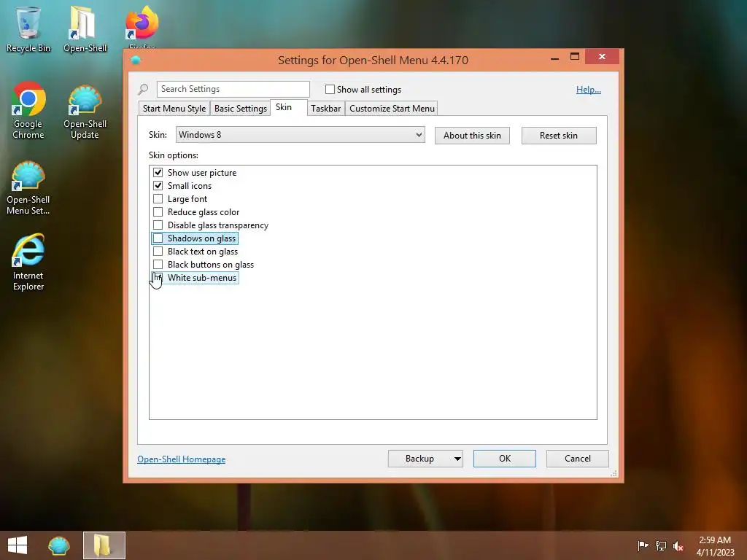747x560 pixels.
Task: Click the taskbar clock showing 2:59 AM
Action: (715, 546)
